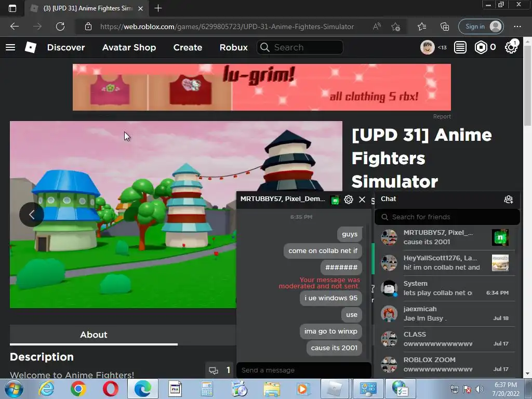
Task: Open the notifications stream icon
Action: tap(460, 47)
